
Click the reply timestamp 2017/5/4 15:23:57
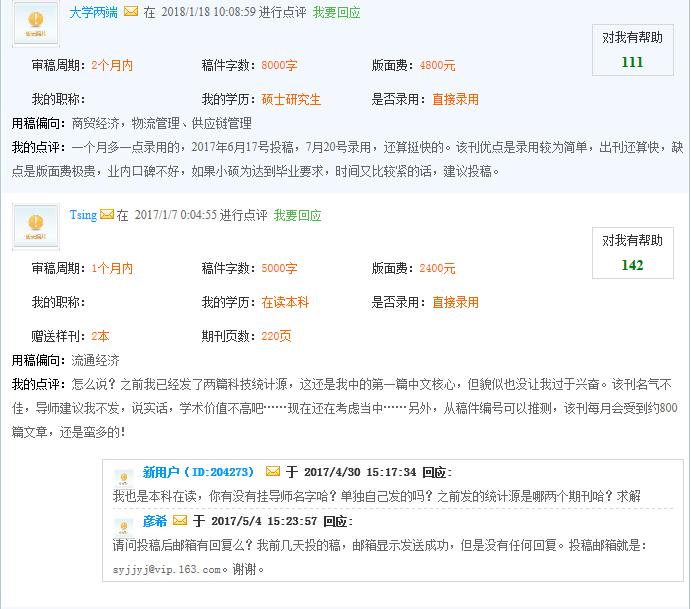point(264,521)
